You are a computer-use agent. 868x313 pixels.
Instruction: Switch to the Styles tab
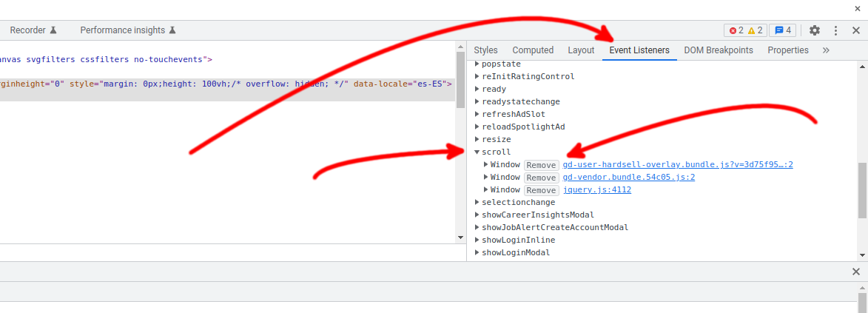click(485, 50)
